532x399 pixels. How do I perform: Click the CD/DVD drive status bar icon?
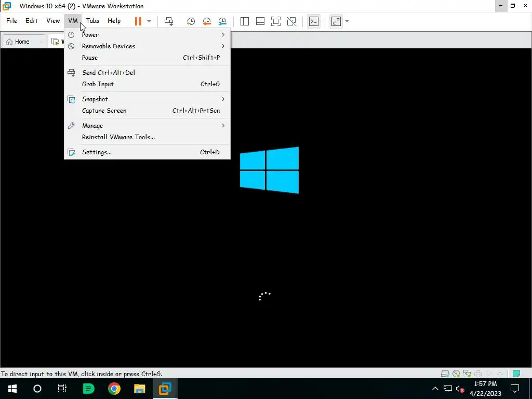[456, 374]
